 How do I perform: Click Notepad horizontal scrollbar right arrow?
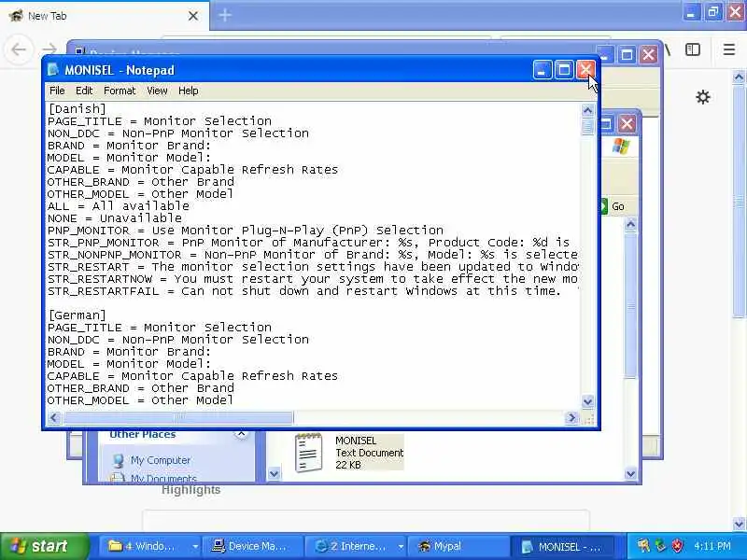571,418
